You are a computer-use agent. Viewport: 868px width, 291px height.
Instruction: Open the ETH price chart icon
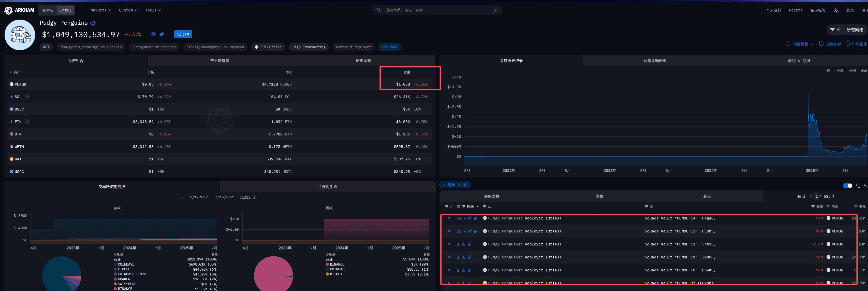click(27, 121)
